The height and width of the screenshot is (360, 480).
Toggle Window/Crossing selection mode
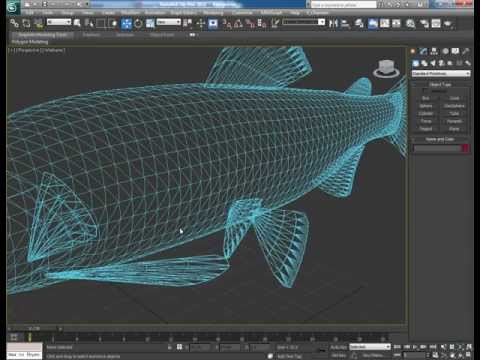(113, 23)
